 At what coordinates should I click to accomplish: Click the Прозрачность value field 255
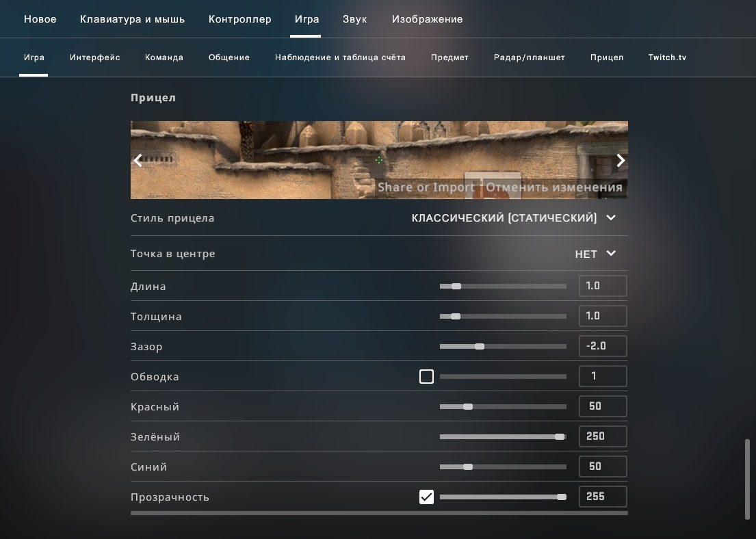coord(603,497)
